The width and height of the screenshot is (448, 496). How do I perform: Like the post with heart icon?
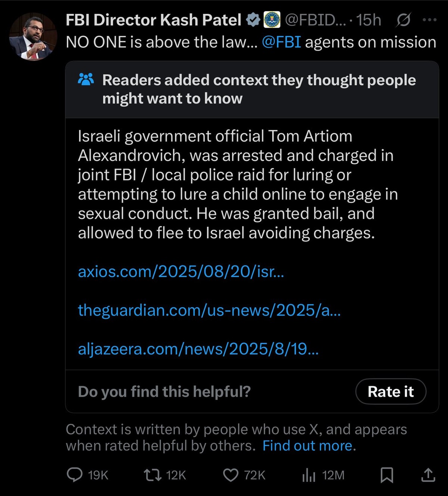point(231,475)
